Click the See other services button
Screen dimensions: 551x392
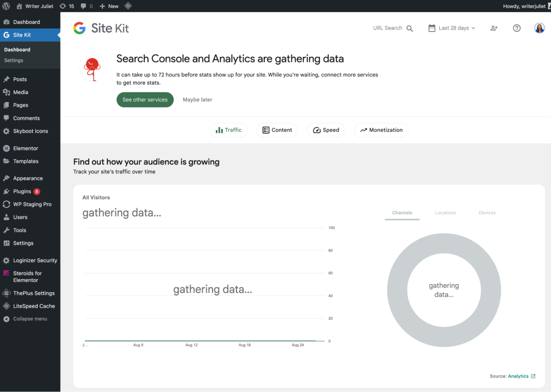click(145, 100)
